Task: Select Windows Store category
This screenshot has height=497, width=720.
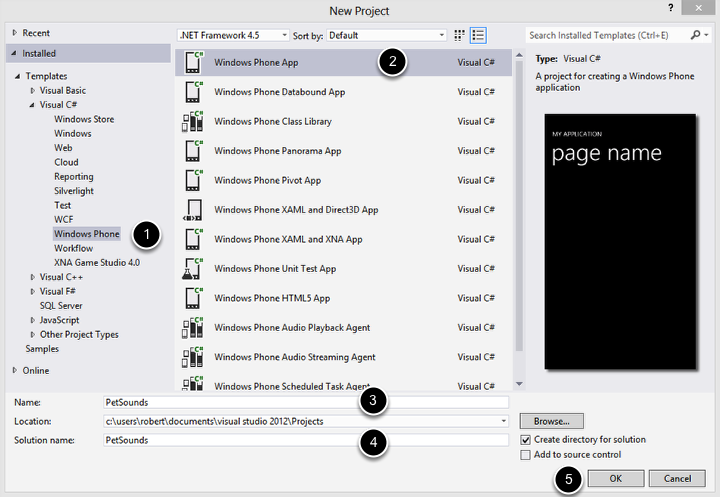Action: coord(84,119)
